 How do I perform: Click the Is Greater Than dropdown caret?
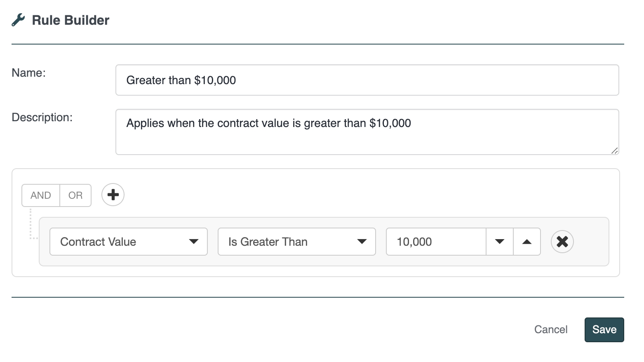[x=362, y=242]
